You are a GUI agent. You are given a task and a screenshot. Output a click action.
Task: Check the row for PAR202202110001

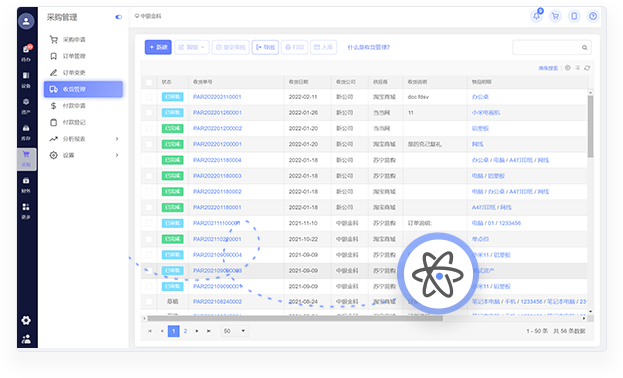coord(149,97)
